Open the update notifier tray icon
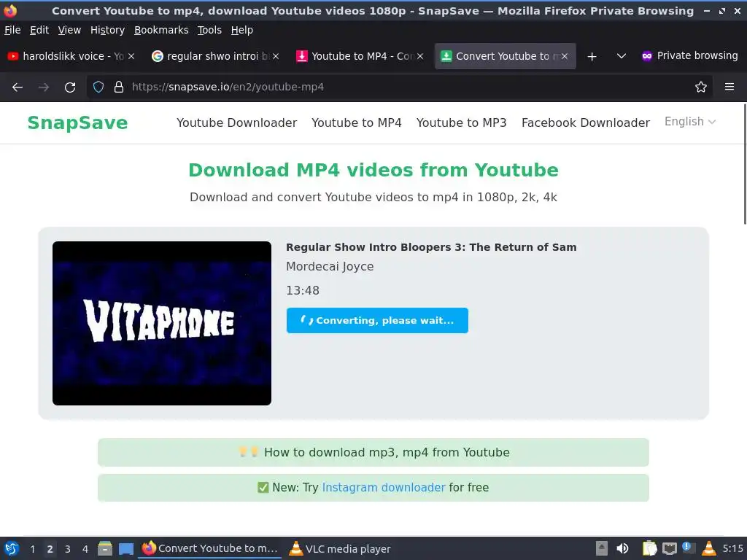This screenshot has width=747, height=560. (689, 548)
